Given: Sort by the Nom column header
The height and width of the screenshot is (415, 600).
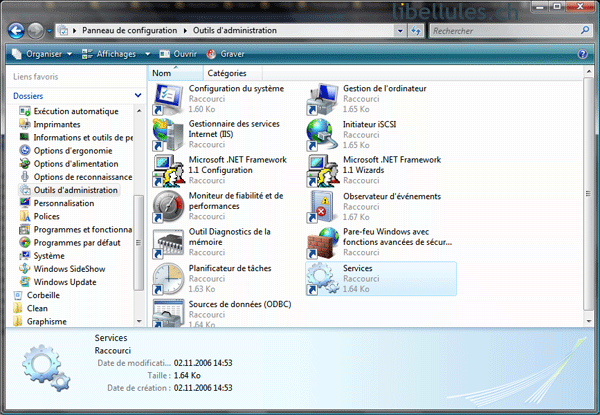Looking at the screenshot, I should (x=176, y=73).
